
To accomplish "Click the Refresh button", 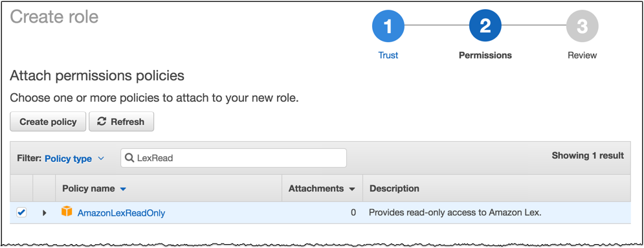I will (122, 122).
